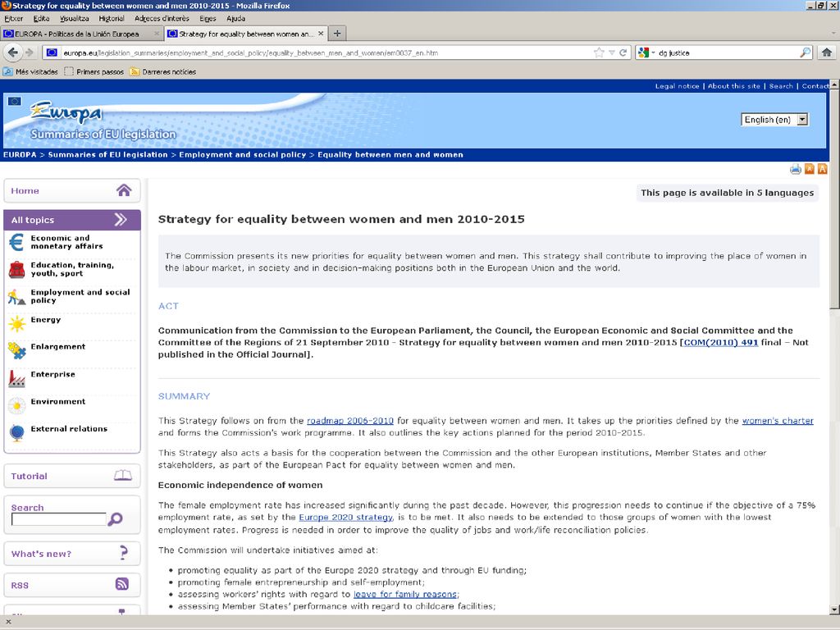Viewport: 840px width, 630px height.
Task: Open Primers passos bookmark
Action: [94, 71]
